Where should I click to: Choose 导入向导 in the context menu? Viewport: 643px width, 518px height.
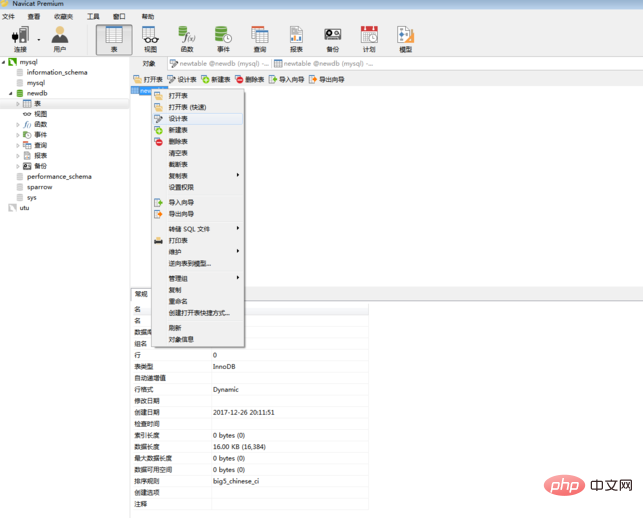click(x=198, y=203)
